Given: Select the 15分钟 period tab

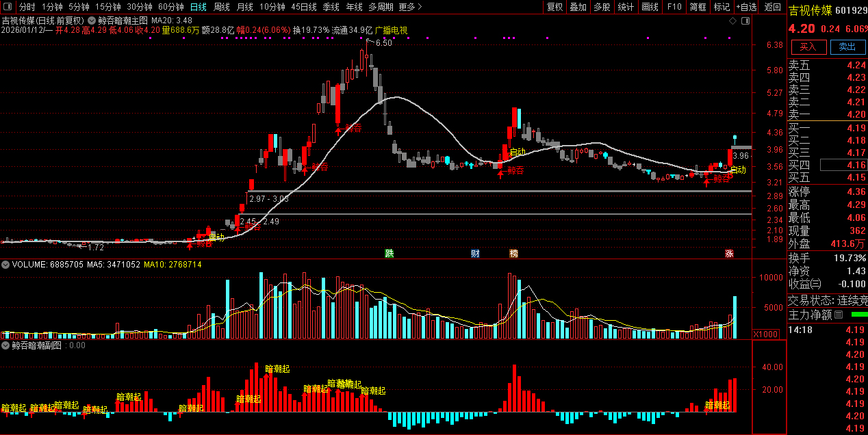Looking at the screenshot, I should (x=108, y=7).
